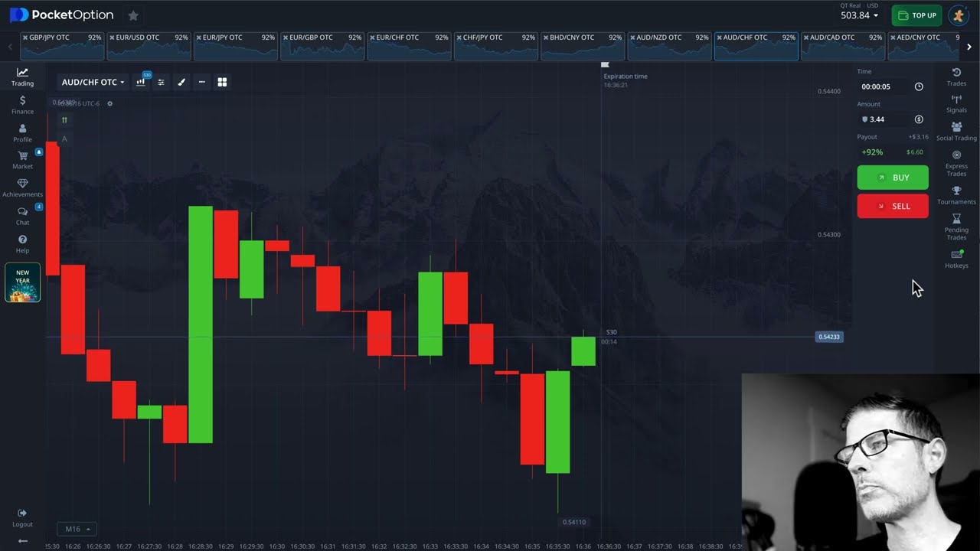Image resolution: width=980 pixels, height=551 pixels.
Task: Open the Profile section
Action: (x=22, y=133)
